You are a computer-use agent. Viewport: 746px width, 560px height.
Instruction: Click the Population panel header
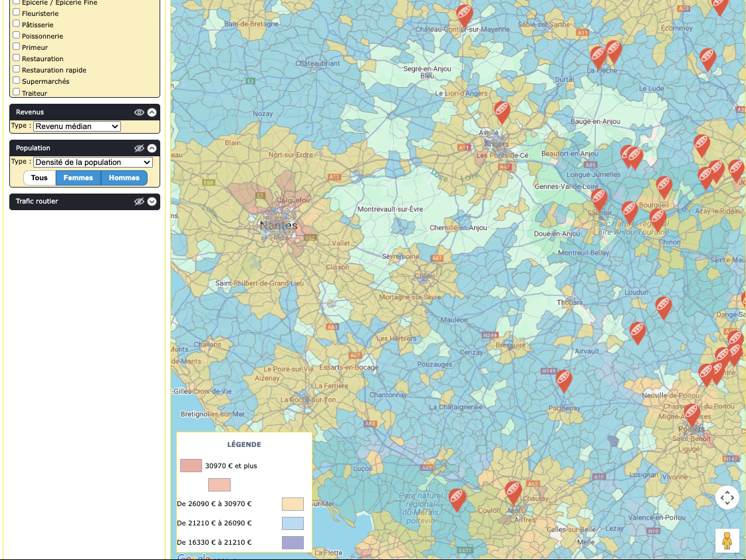(x=84, y=148)
